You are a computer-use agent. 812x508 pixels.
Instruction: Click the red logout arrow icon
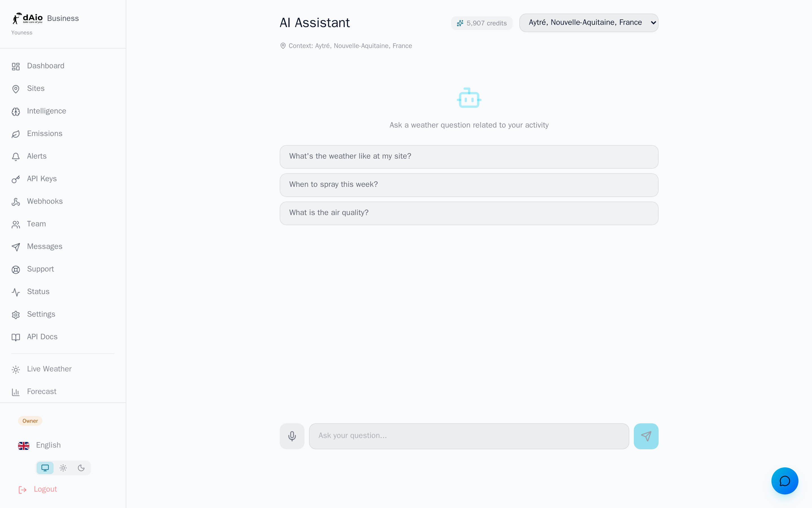tap(23, 490)
